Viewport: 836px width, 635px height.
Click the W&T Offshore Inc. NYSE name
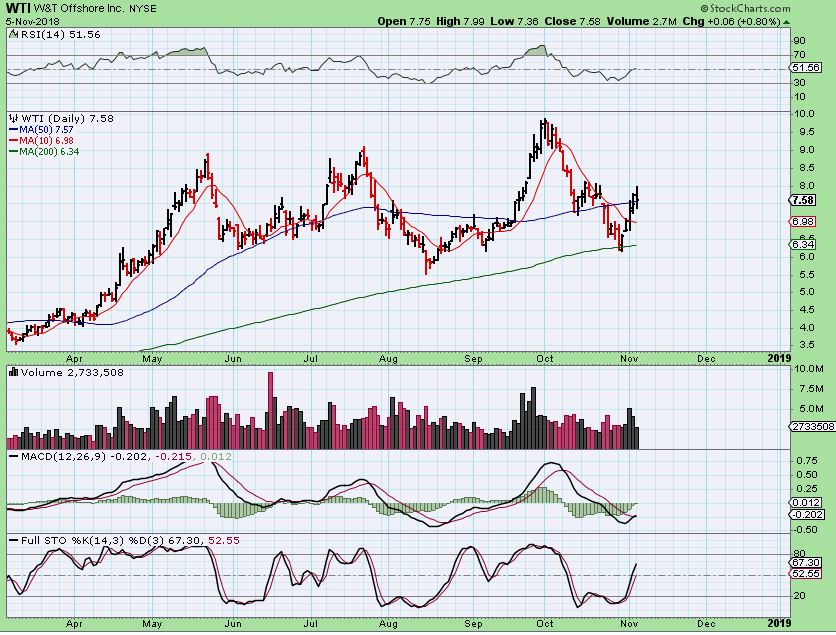coord(95,9)
